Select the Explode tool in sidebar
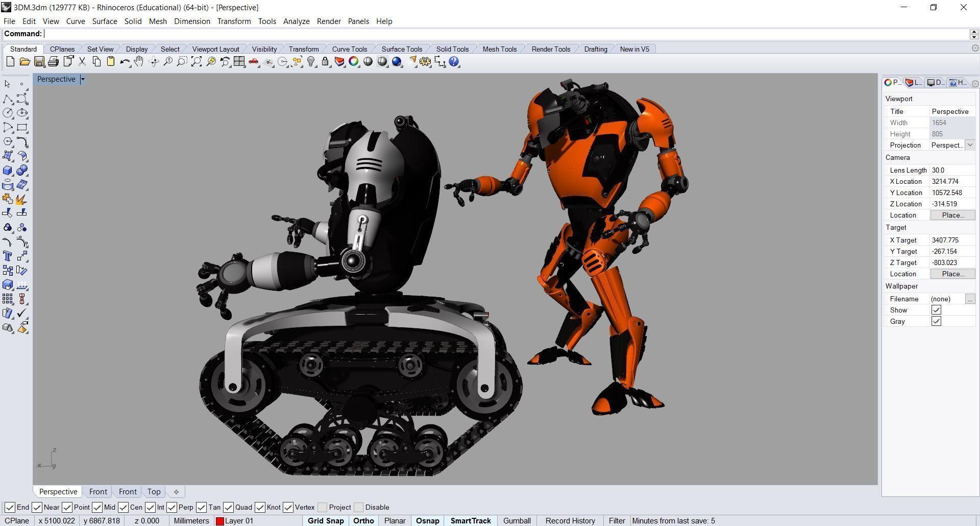Image resolution: width=980 pixels, height=526 pixels. click(22, 199)
